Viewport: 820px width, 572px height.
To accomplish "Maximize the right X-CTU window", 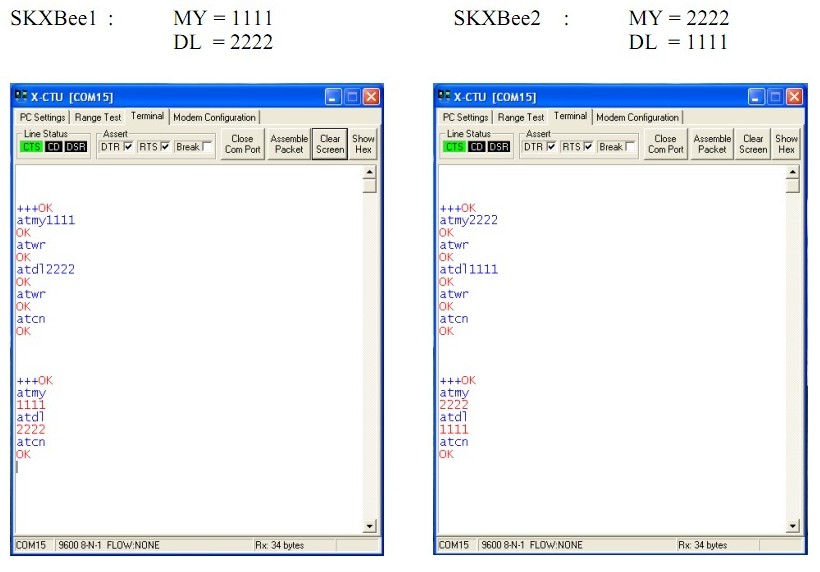I will pyautogui.click(x=775, y=97).
